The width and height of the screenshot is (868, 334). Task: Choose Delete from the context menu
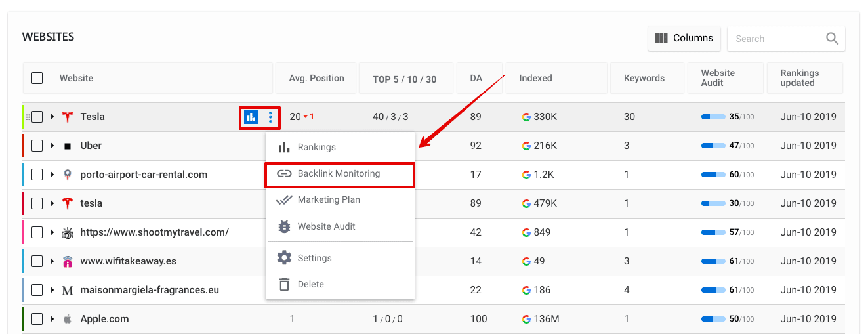340,284
